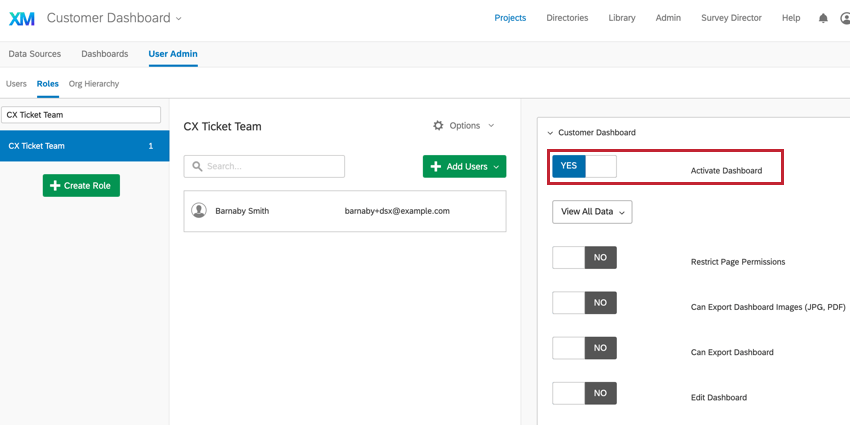Open the Add Users dropdown button
The height and width of the screenshot is (425, 850).
tap(464, 166)
